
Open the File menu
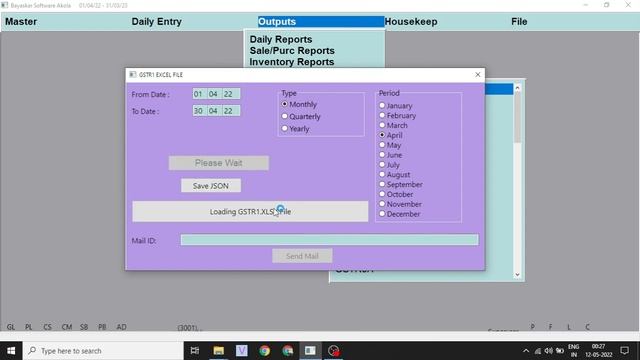(x=519, y=22)
